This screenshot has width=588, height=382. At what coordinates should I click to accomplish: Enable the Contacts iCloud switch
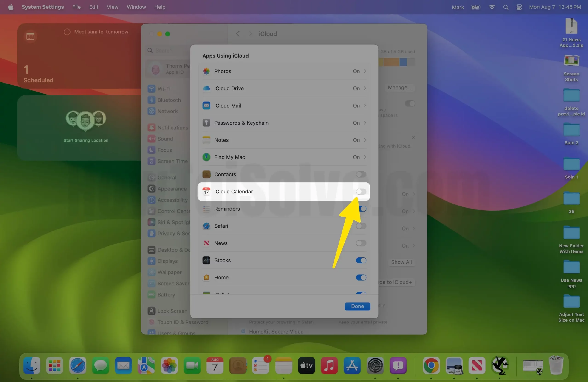click(361, 174)
